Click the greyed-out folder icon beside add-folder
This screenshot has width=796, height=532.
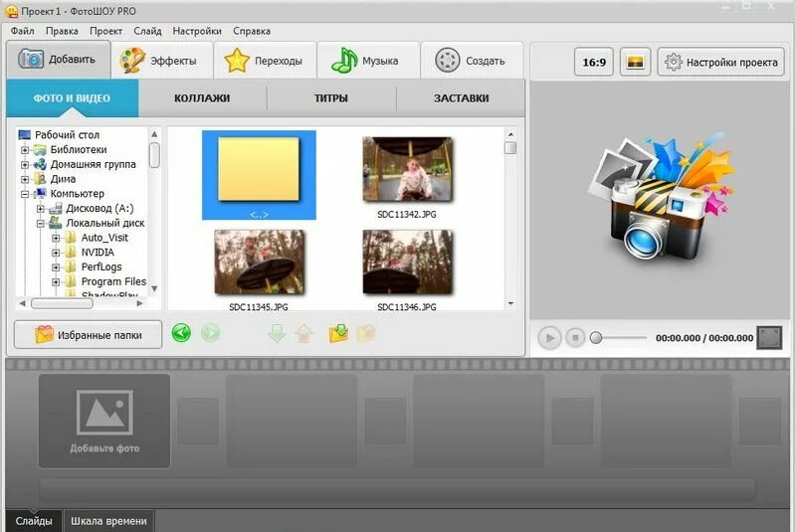tap(366, 333)
